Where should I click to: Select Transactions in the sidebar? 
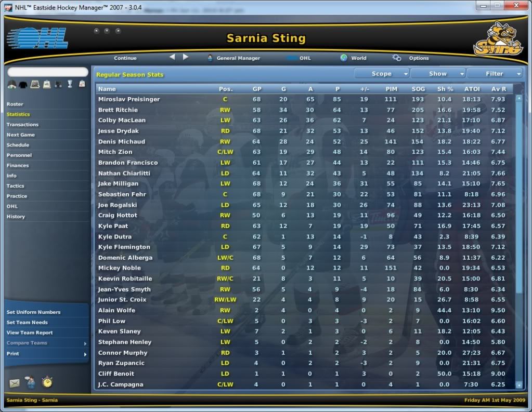(22, 125)
